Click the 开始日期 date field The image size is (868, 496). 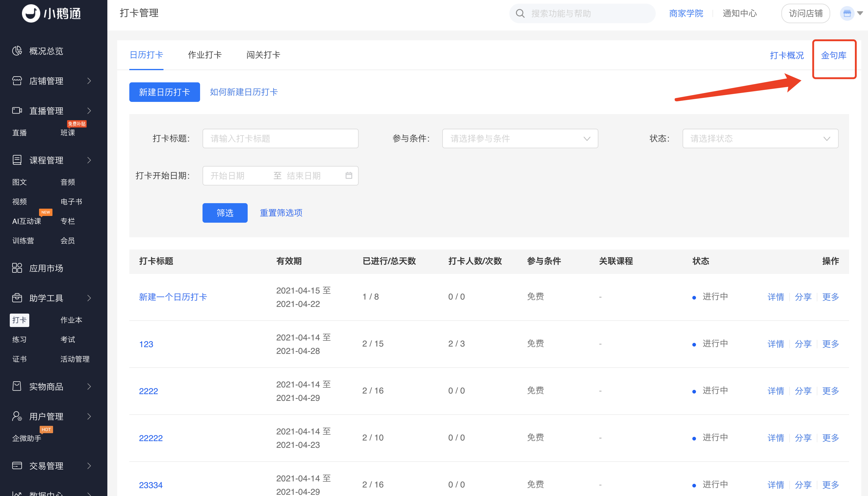pyautogui.click(x=228, y=176)
